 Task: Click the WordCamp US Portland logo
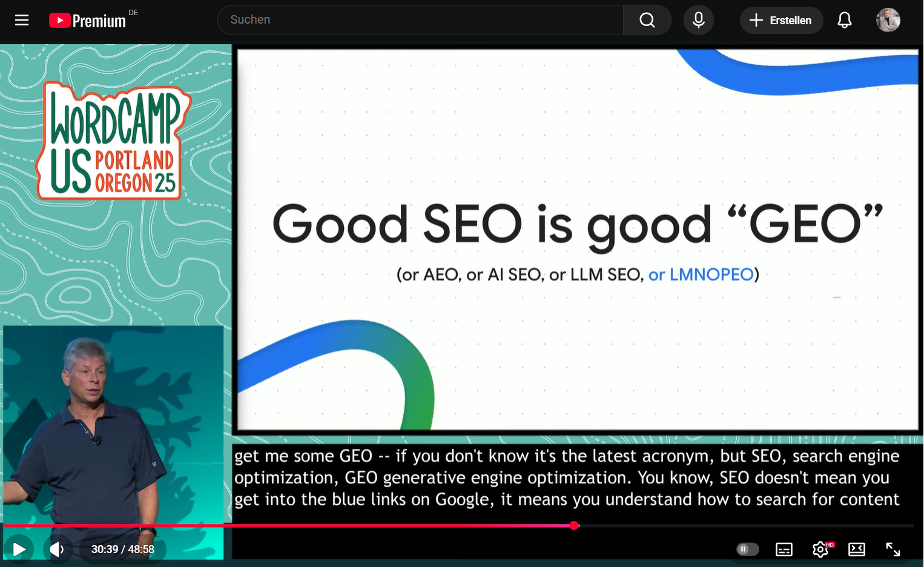(x=113, y=142)
